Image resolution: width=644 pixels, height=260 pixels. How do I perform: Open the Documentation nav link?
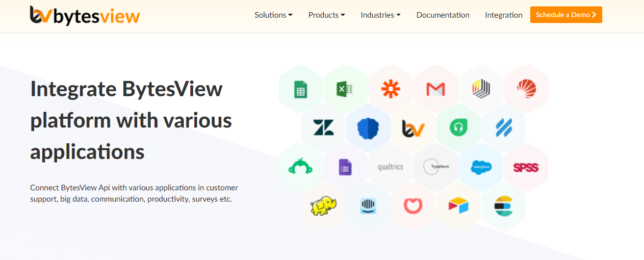click(x=443, y=15)
